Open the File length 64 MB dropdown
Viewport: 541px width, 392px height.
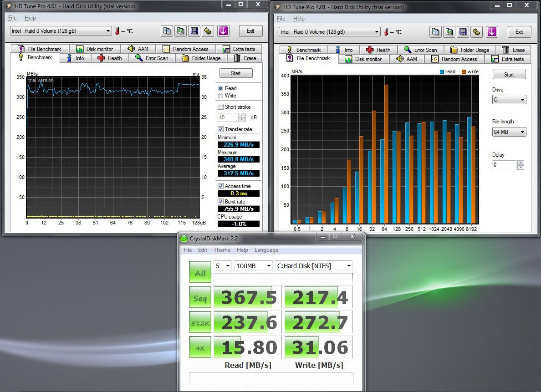[x=509, y=132]
